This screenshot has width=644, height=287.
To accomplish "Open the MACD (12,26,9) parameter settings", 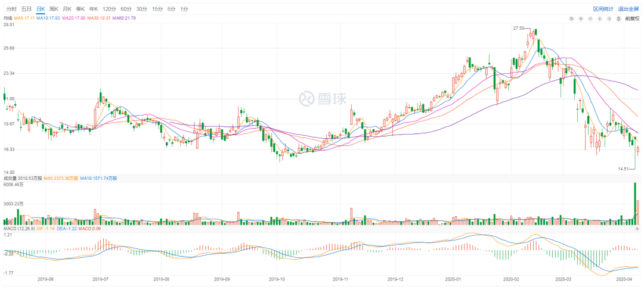I will 18,228.
